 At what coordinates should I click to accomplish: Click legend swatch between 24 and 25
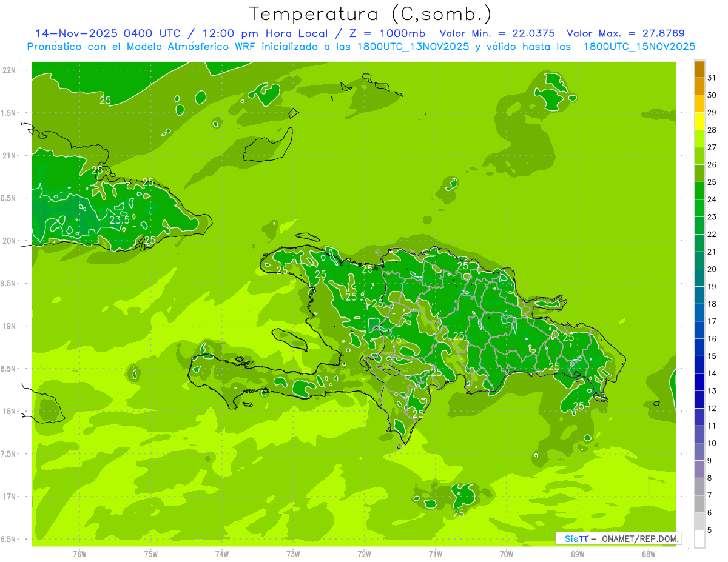699,191
